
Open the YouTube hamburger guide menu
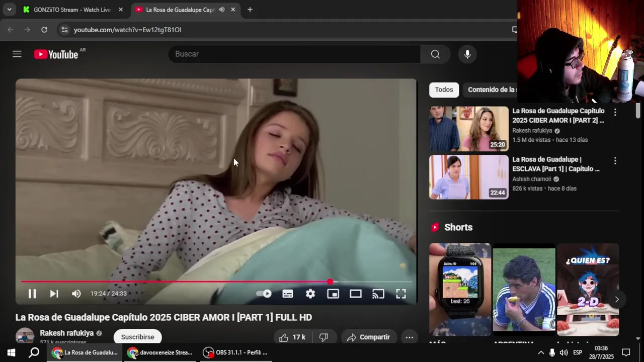[17, 54]
